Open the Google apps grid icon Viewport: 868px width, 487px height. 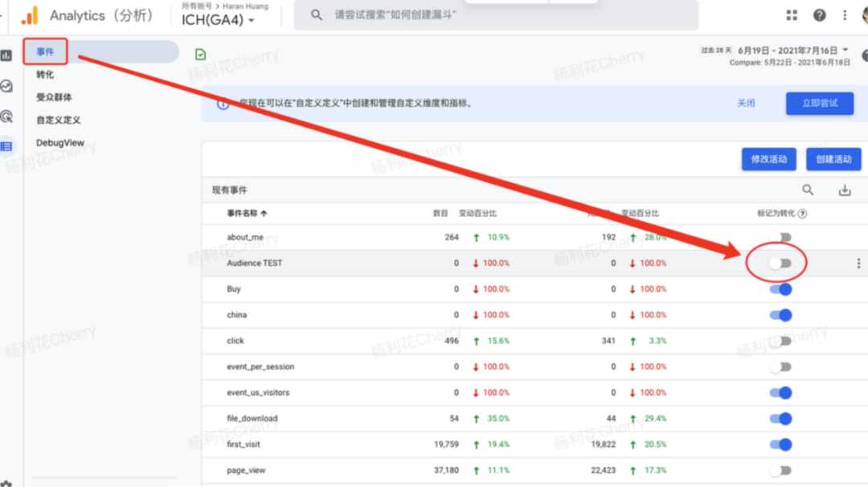pyautogui.click(x=792, y=15)
